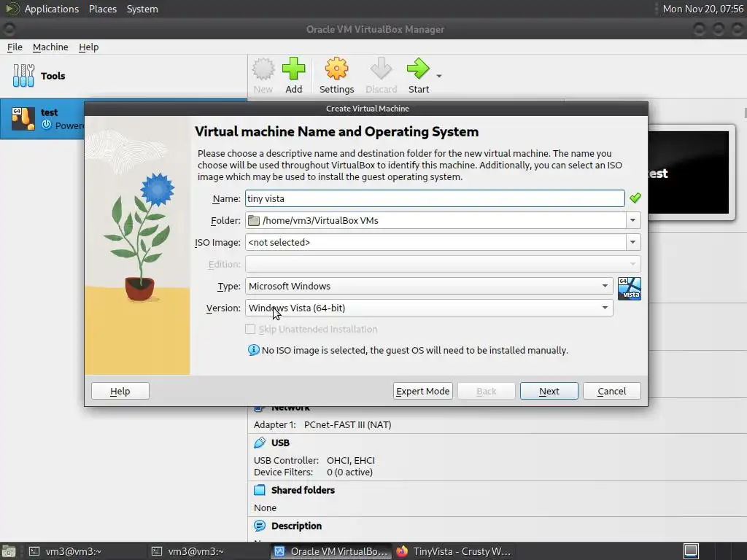
Task: Click the Back button
Action: click(486, 391)
